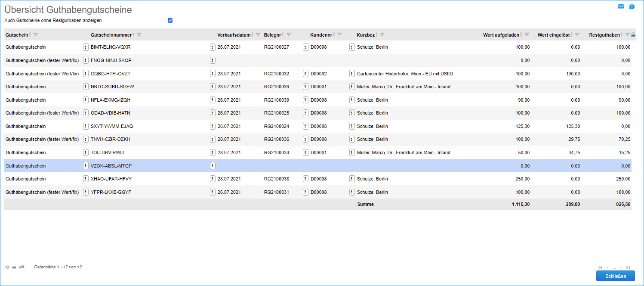Sort by Wert aufgeladen column header
Screen dimensions: 644x286
click(501, 35)
